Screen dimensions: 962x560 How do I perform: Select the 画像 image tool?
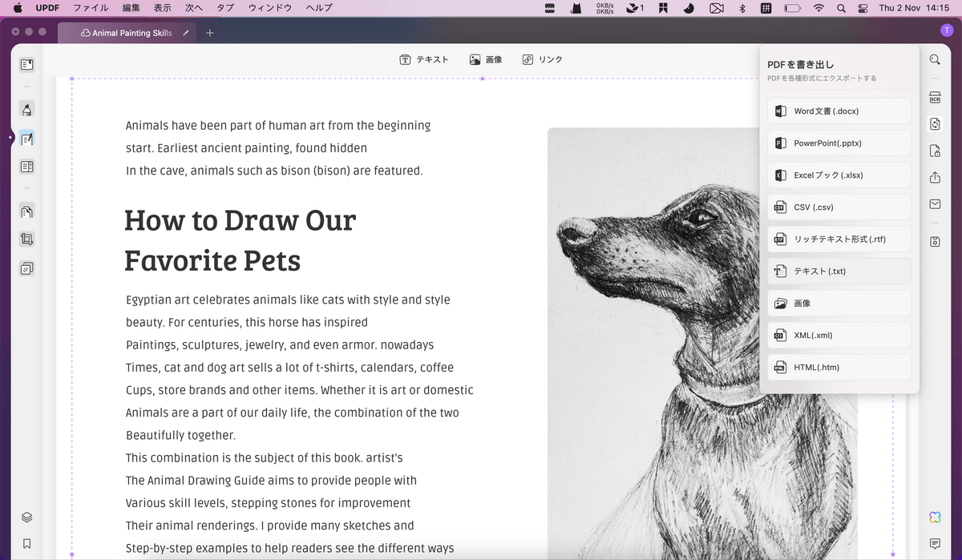(x=486, y=59)
